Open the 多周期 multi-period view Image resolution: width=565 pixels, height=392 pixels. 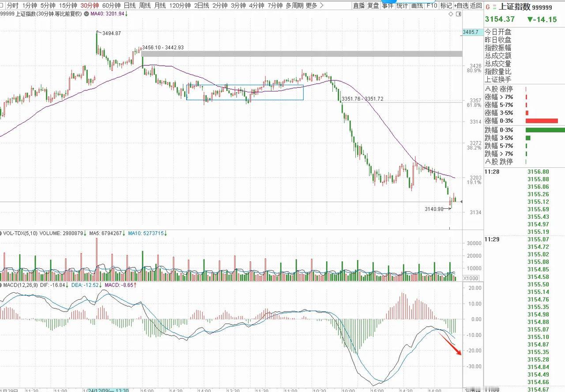click(294, 5)
